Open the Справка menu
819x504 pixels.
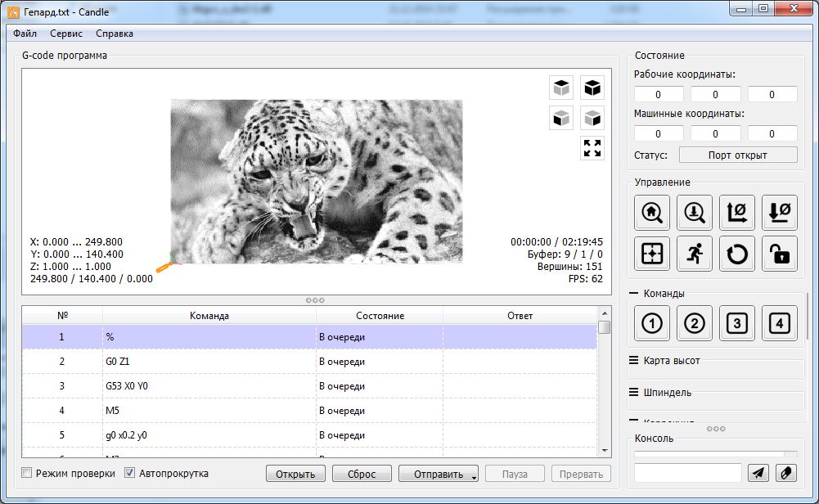(115, 34)
